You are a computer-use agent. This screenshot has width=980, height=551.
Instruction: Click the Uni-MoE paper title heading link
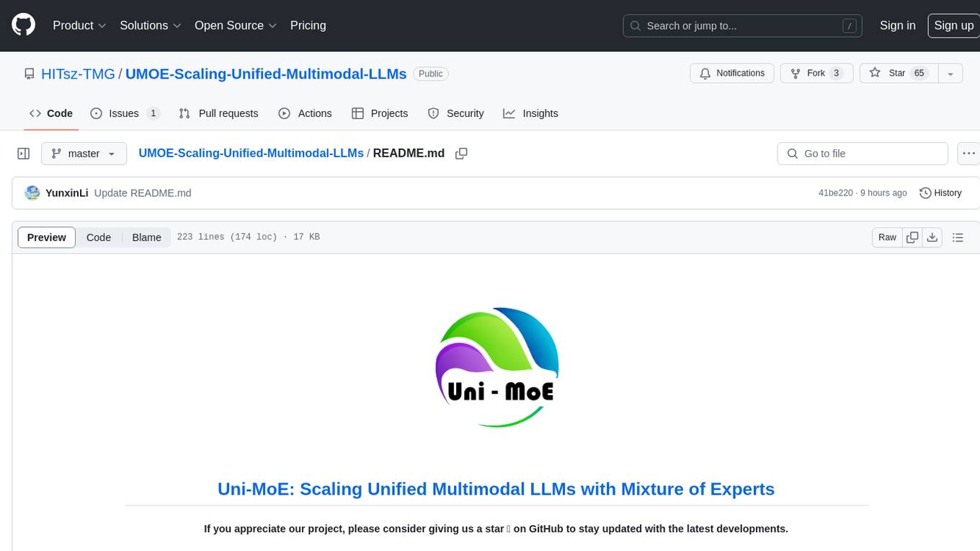(496, 489)
